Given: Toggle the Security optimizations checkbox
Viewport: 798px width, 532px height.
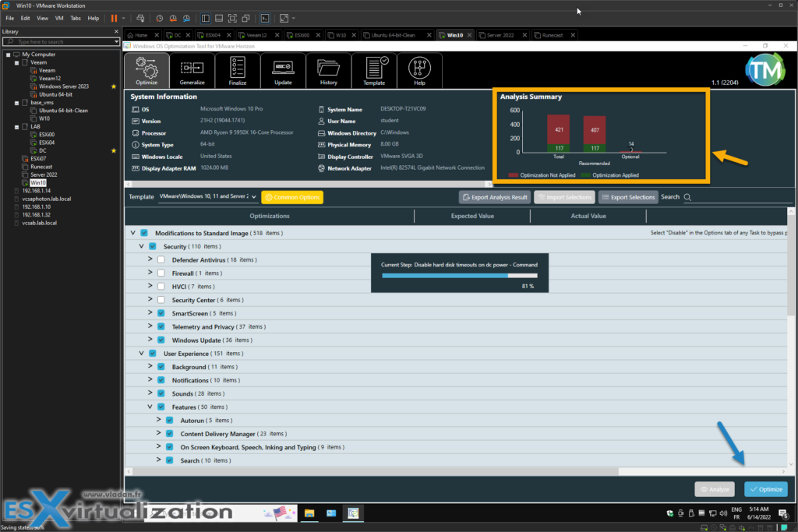Looking at the screenshot, I should 152,246.
